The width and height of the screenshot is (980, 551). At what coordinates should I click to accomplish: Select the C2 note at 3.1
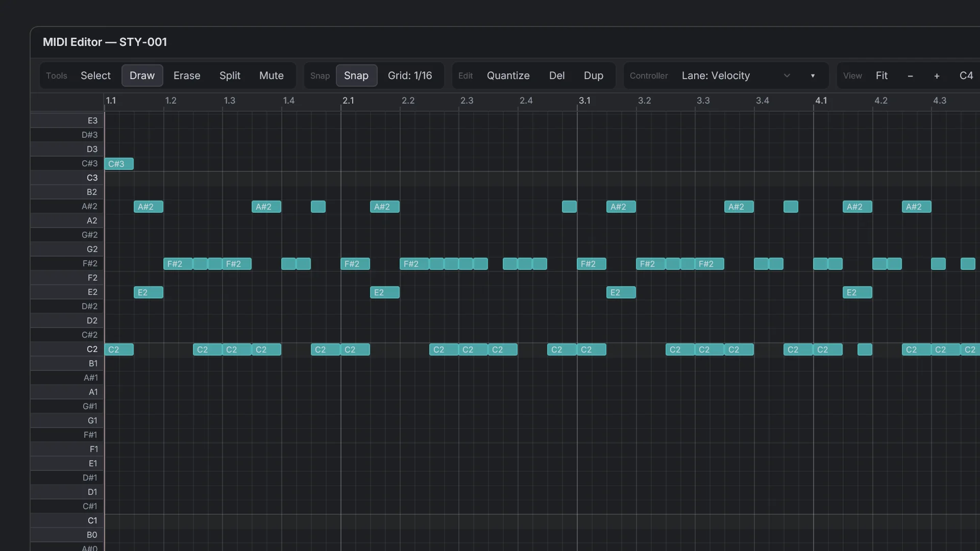592,349
